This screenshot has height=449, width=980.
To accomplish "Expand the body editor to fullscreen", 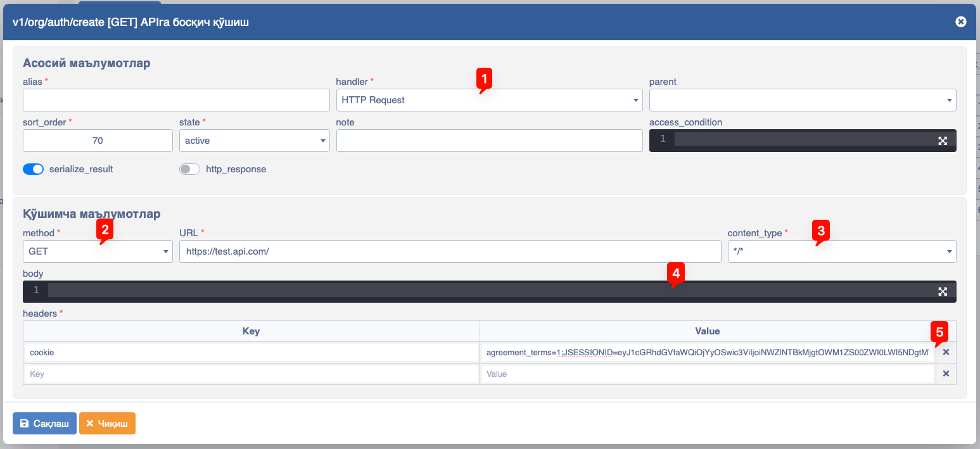I will [x=943, y=291].
